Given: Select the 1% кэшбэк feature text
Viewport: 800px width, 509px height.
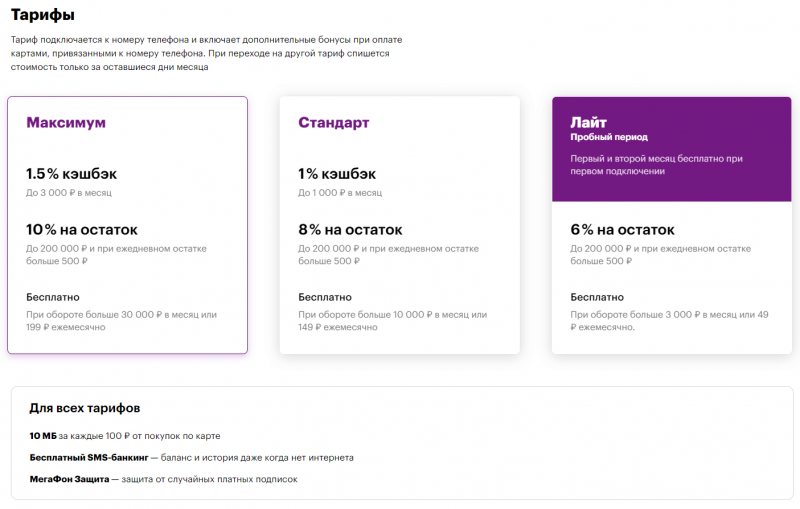Looking at the screenshot, I should pyautogui.click(x=337, y=173).
